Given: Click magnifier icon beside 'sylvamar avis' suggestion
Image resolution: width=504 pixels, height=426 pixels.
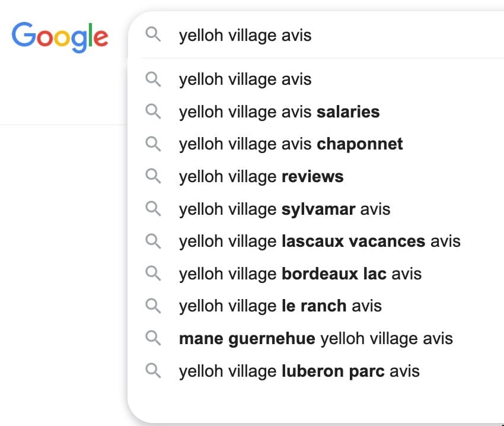Looking at the screenshot, I should pyautogui.click(x=153, y=209).
